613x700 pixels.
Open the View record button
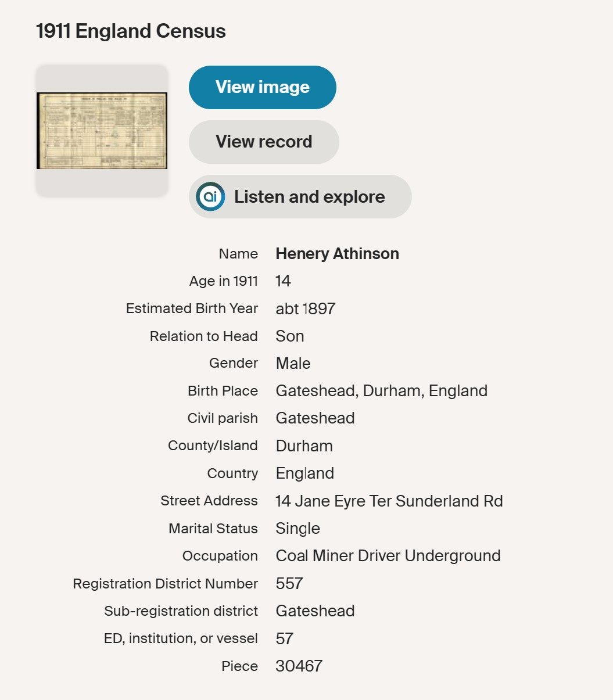(x=264, y=142)
